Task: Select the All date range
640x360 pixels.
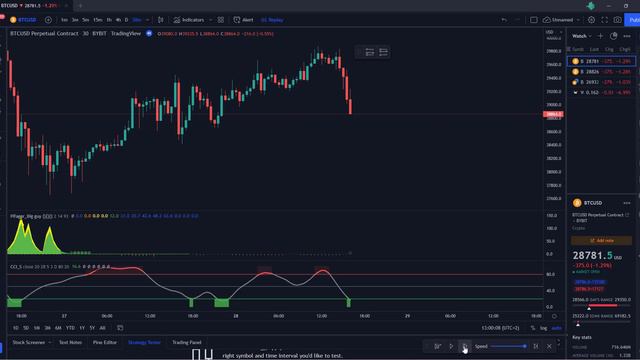Action: 102,328
